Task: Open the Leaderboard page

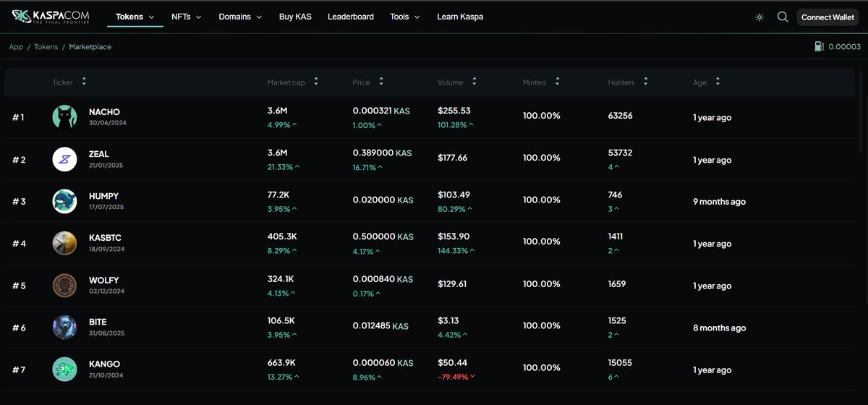Action: 351,17
